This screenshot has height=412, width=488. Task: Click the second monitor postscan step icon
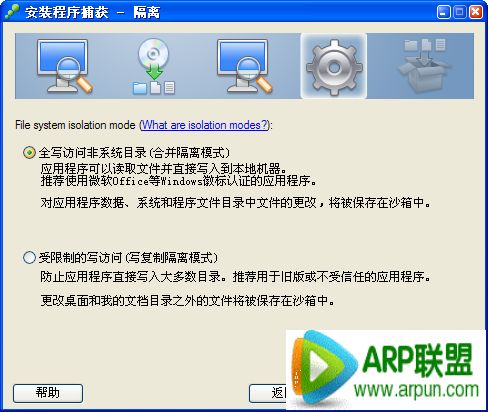pos(244,66)
